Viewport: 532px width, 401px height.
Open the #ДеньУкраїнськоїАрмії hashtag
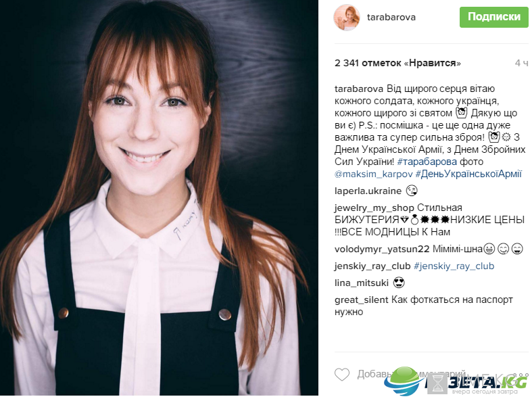[x=468, y=174]
